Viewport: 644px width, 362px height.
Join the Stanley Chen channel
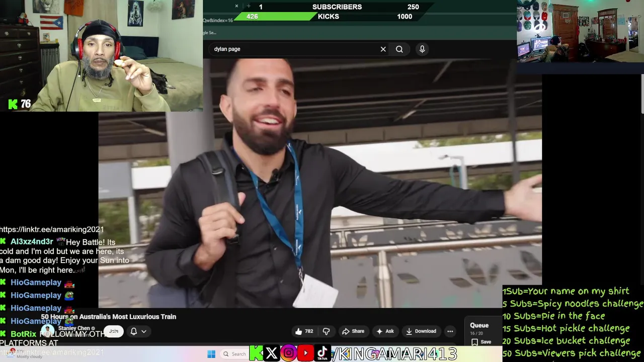114,331
